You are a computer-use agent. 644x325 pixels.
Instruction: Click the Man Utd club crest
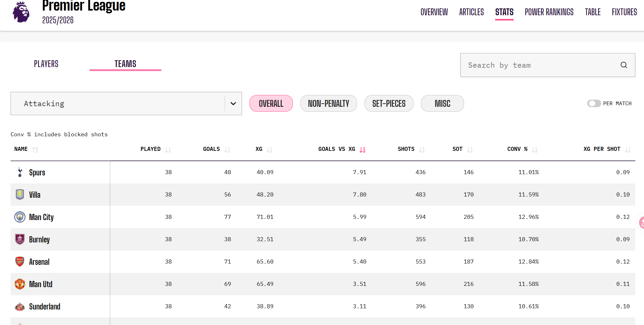[x=20, y=284]
